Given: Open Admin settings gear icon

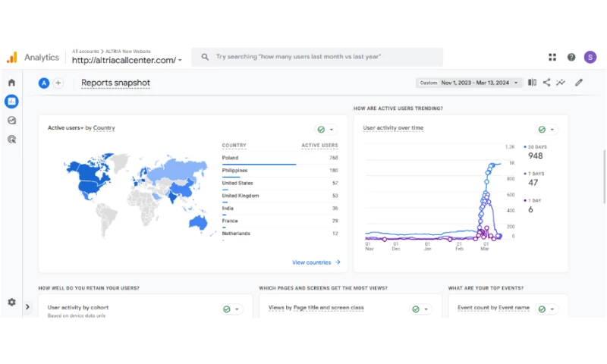Looking at the screenshot, I should point(11,302).
